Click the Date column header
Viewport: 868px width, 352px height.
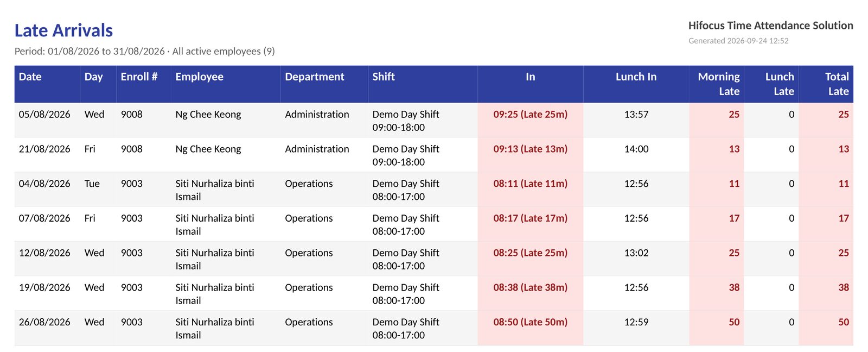(x=47, y=84)
